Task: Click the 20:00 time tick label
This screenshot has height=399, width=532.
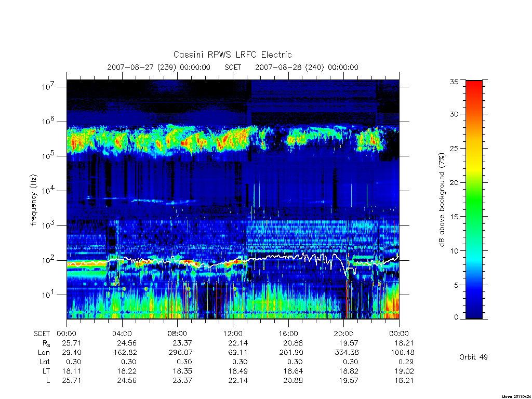Action: click(344, 334)
